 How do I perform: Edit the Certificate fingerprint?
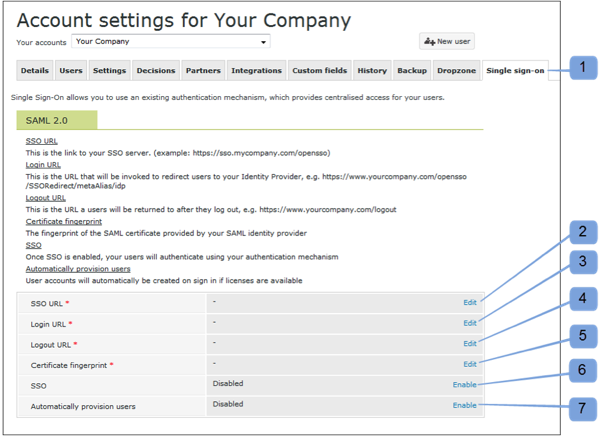[469, 364]
